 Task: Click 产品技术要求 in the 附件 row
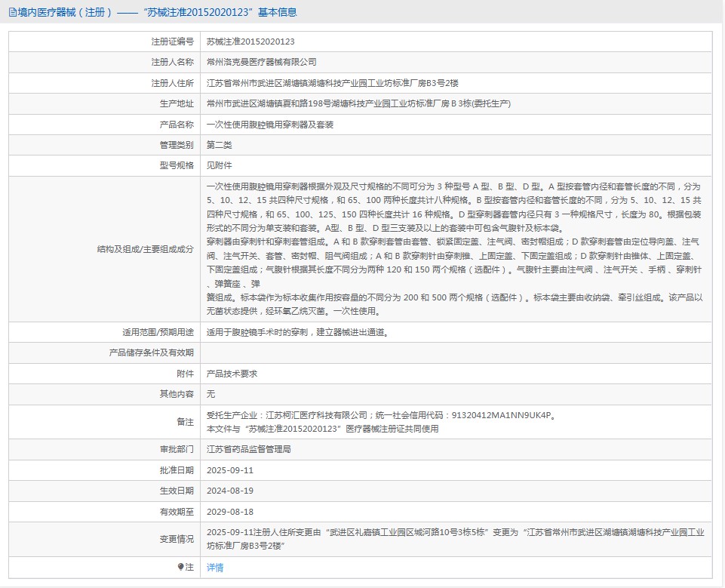click(x=232, y=374)
